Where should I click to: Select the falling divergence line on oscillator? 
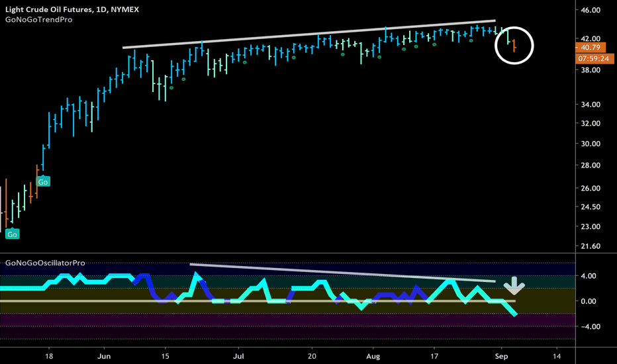pos(342,273)
